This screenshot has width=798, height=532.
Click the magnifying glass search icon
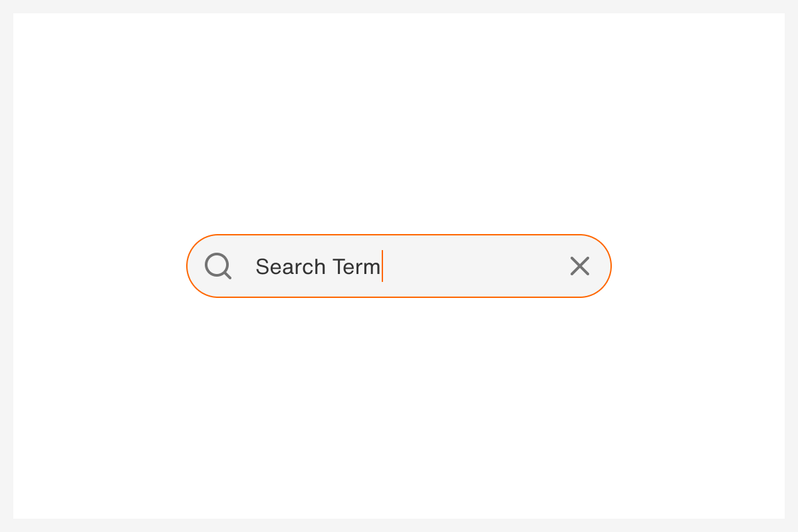[218, 266]
